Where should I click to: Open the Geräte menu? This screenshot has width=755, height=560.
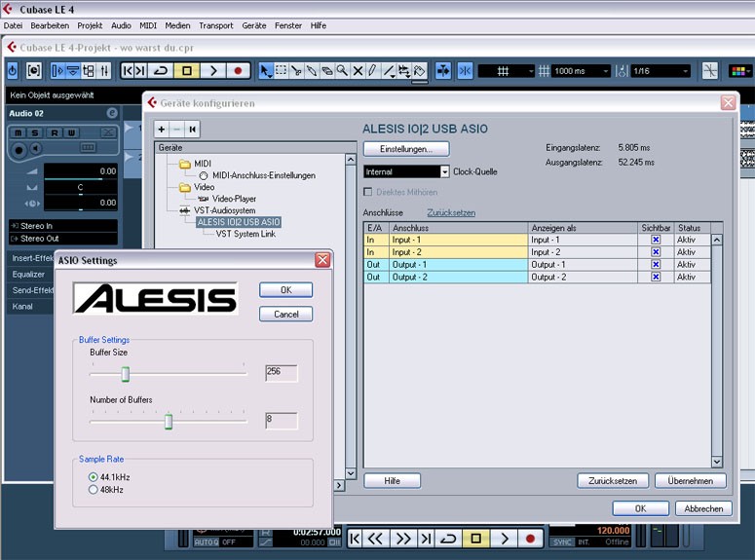point(253,25)
